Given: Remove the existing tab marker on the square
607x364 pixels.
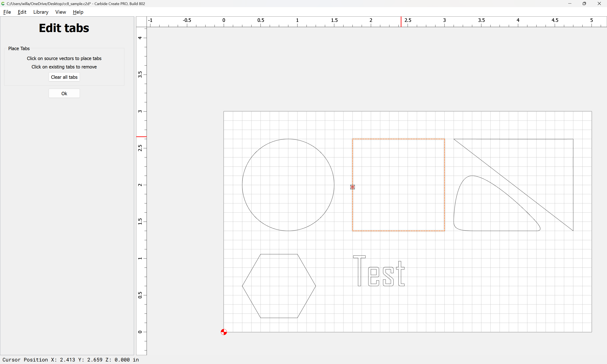Looking at the screenshot, I should (x=352, y=187).
